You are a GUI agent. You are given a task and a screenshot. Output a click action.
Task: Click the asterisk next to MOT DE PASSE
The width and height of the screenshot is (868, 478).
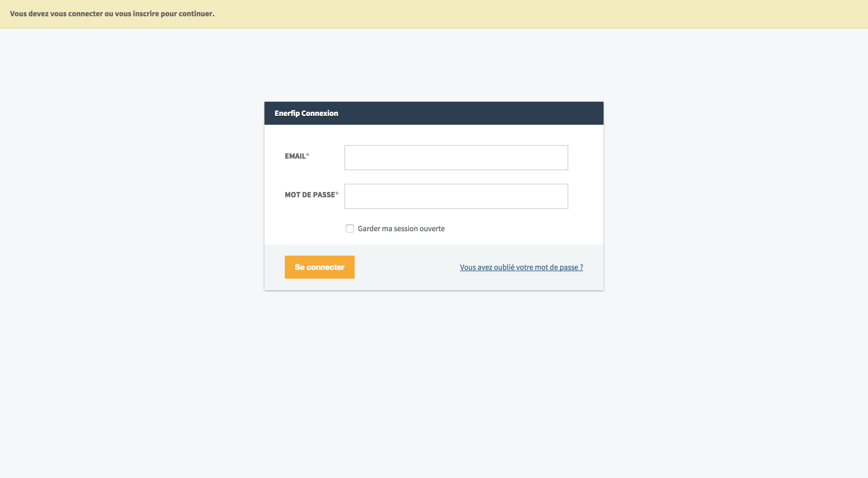coord(337,194)
